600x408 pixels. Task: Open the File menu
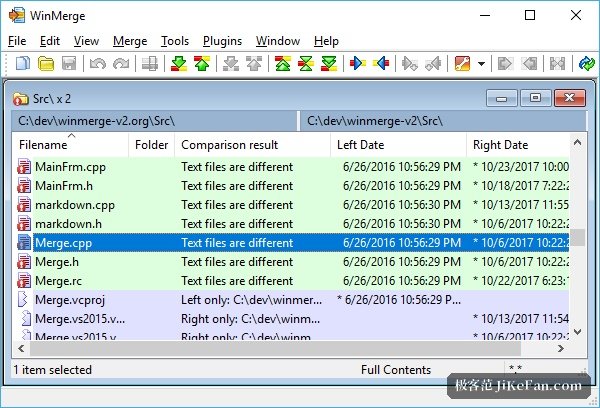coord(17,41)
